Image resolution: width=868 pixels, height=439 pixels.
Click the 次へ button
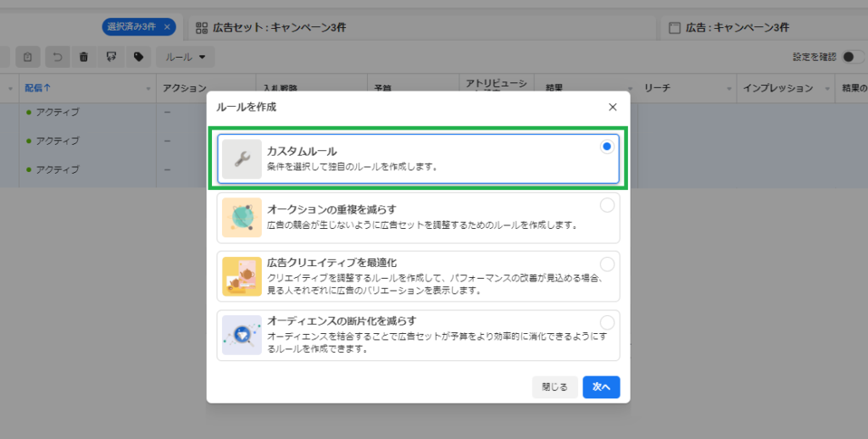coord(601,387)
